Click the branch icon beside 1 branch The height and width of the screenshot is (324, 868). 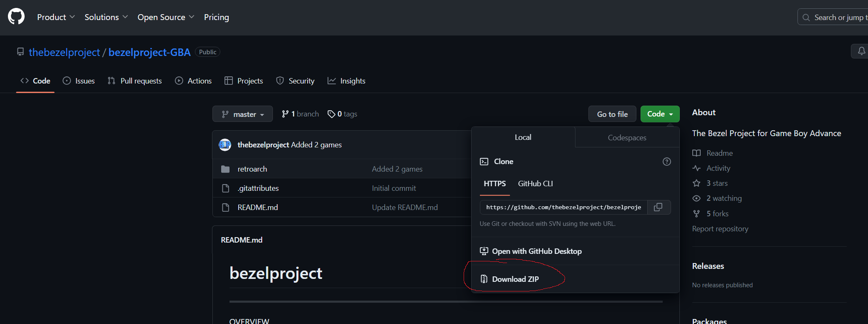[x=285, y=114]
